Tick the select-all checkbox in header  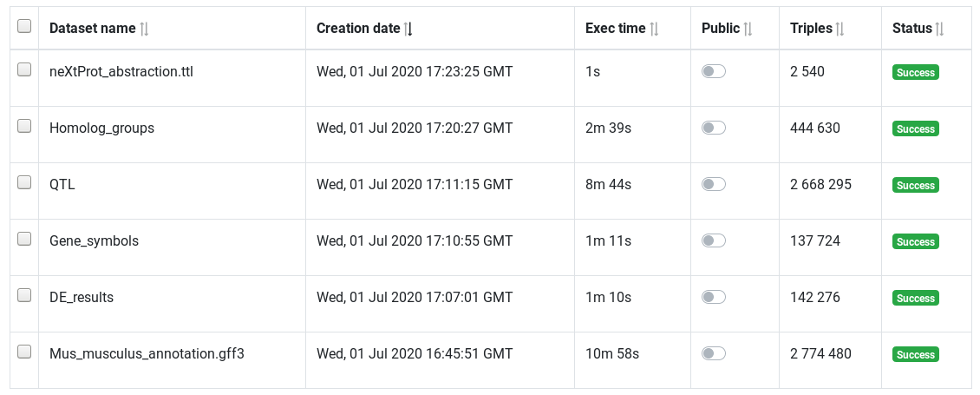(x=24, y=26)
